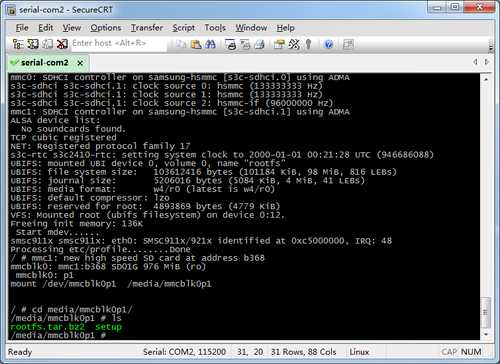Click the 'ALSA device list:' line
Screen dimensions: 500x364
[55, 120]
